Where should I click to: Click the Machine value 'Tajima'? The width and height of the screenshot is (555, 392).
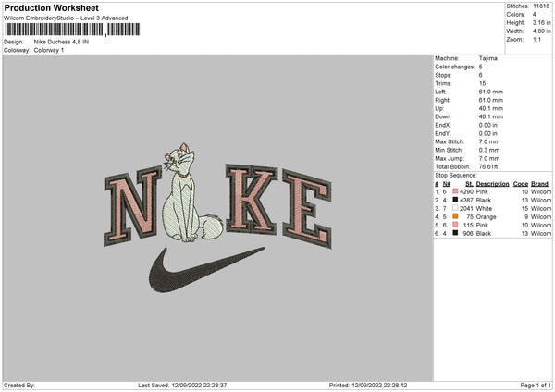[x=488, y=58]
